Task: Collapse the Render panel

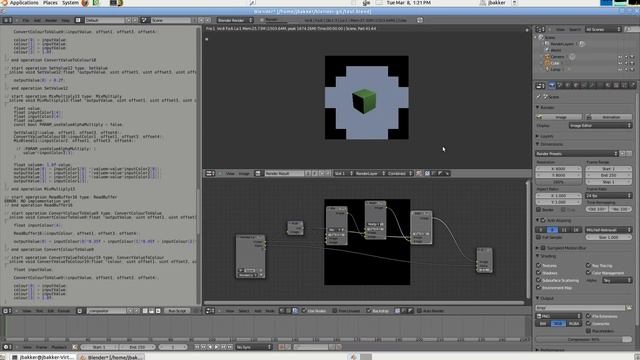Action: [x=538, y=107]
